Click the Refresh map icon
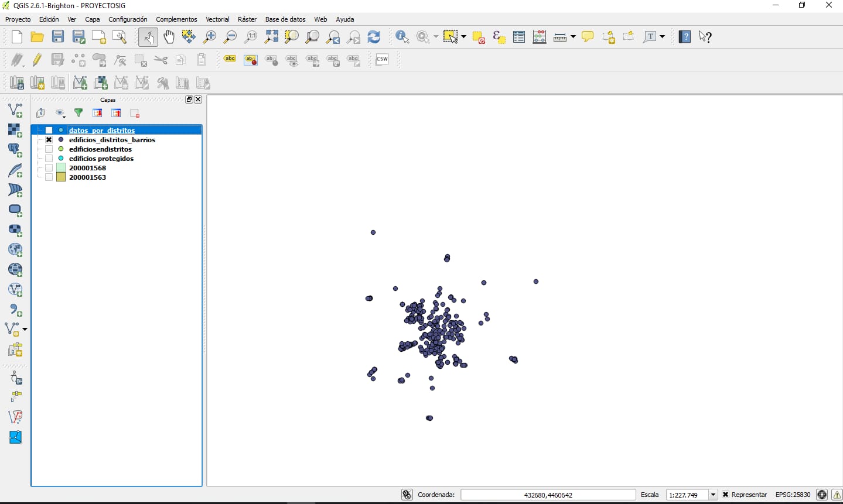This screenshot has width=843, height=504. pyautogui.click(x=374, y=37)
